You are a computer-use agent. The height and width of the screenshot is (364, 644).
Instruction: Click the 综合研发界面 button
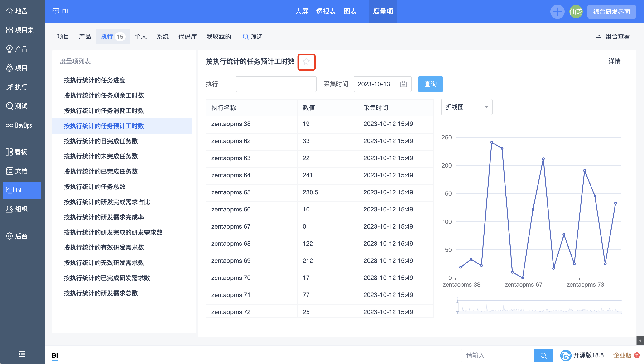tap(611, 11)
